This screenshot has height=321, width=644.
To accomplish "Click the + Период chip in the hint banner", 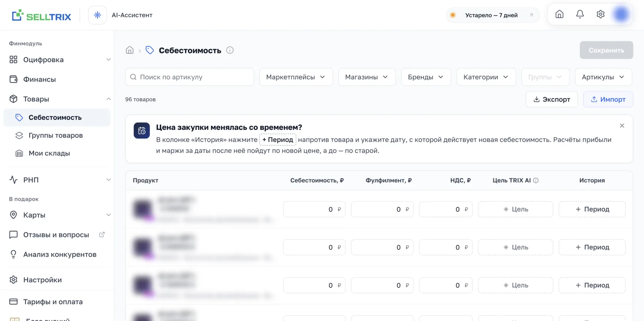I will click(x=278, y=140).
